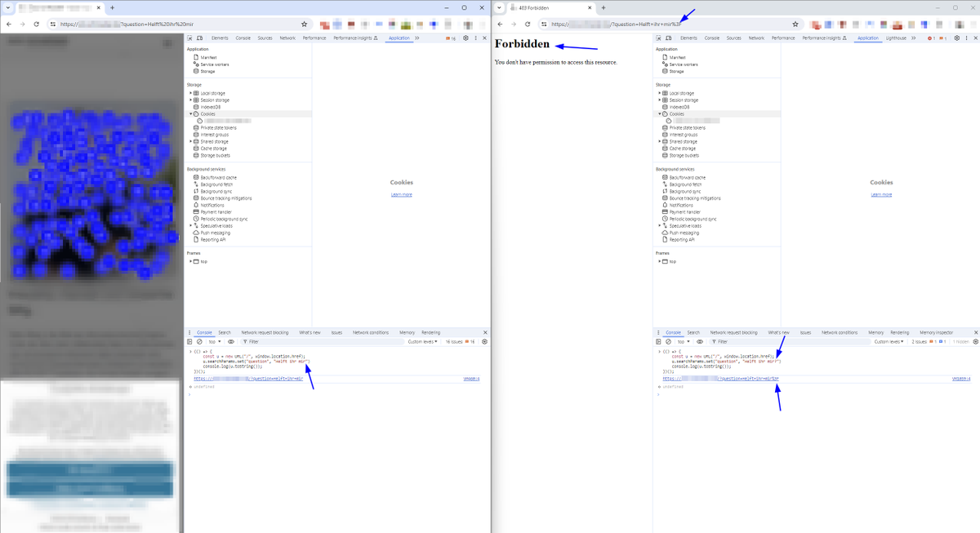The width and height of the screenshot is (980, 533).
Task: Collapse Cookies tree in left window
Action: (191, 113)
